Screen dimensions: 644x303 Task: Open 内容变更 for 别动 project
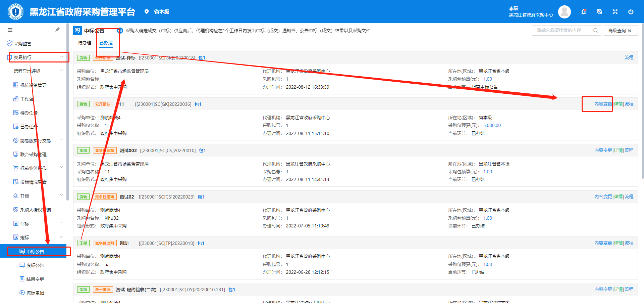(603, 243)
